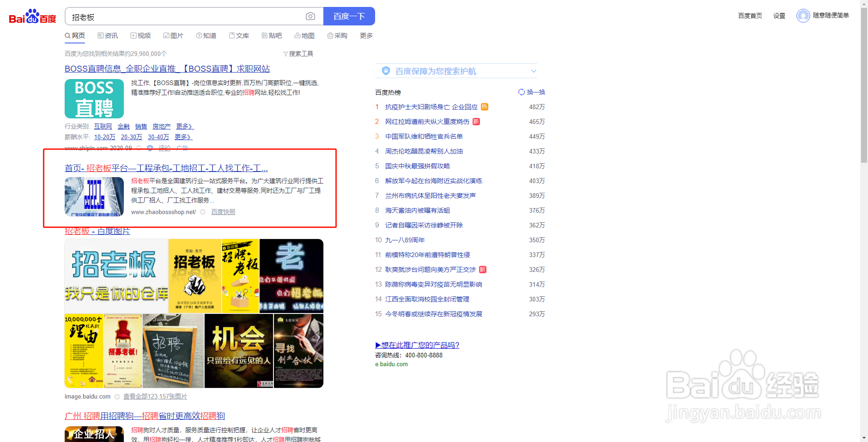Click the 百度一下 search button
The image size is (868, 442).
[349, 16]
